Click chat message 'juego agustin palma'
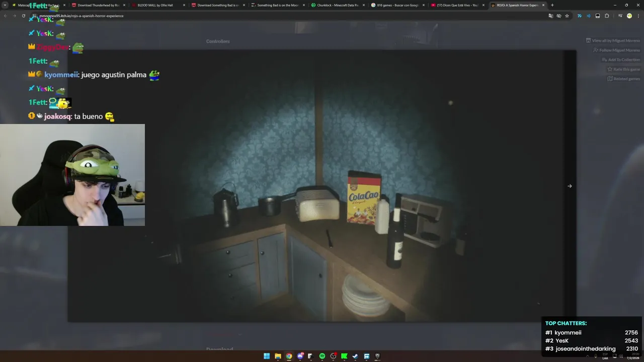 point(114,75)
